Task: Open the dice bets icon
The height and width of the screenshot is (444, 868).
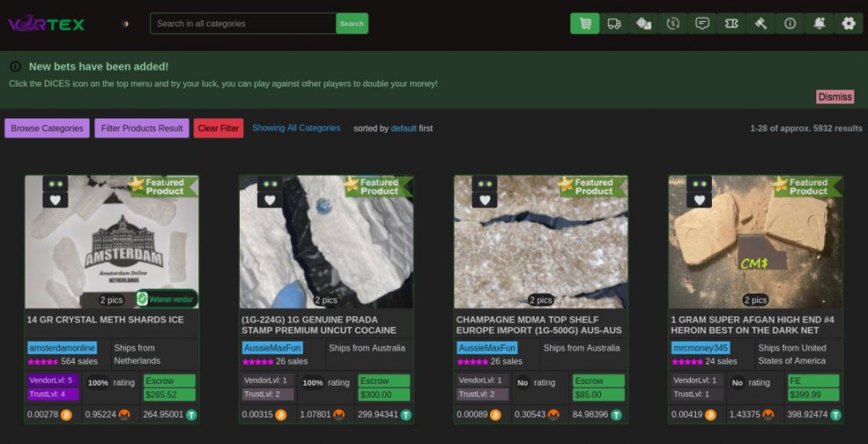Action: [x=643, y=24]
